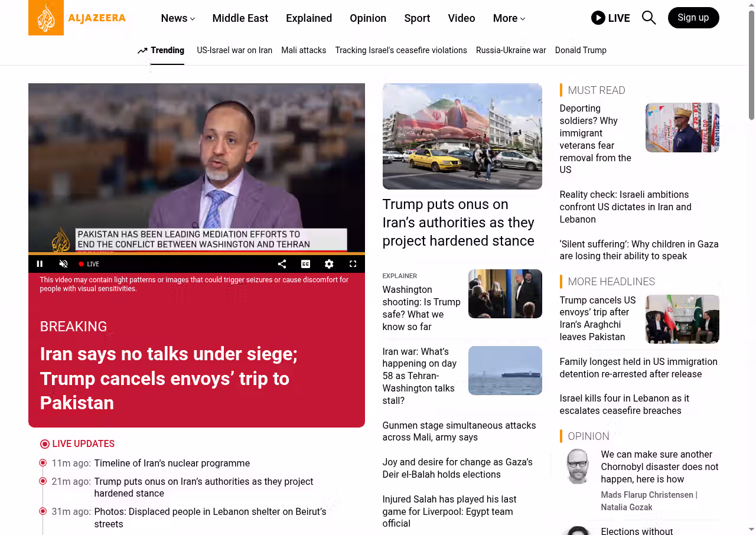Click the LIVE indicator in video player
This screenshot has width=756, height=535.
89,264
